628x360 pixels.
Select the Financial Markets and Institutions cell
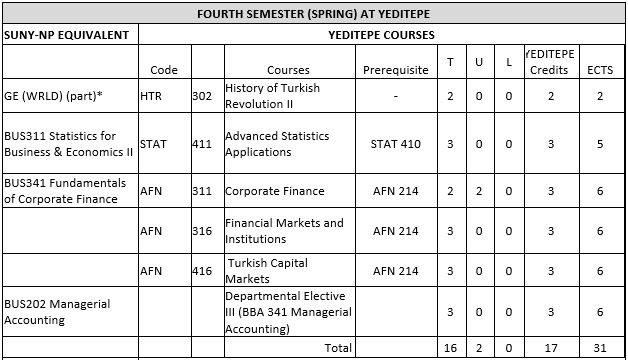pos(290,231)
